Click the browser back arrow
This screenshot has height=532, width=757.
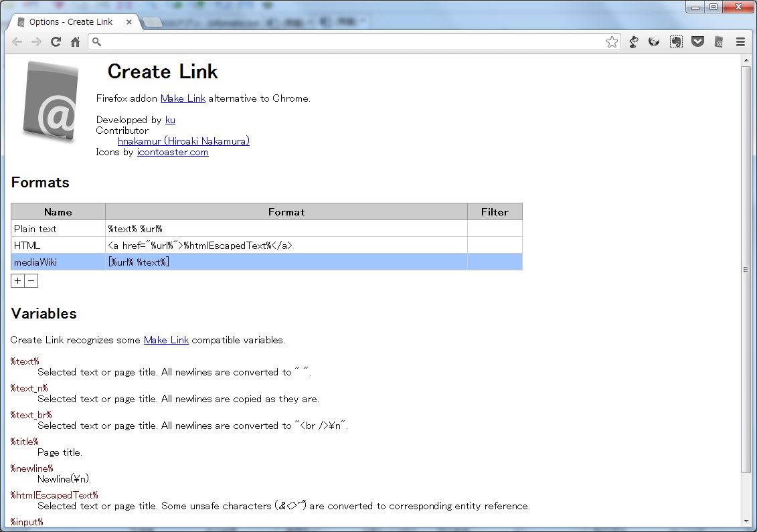17,42
